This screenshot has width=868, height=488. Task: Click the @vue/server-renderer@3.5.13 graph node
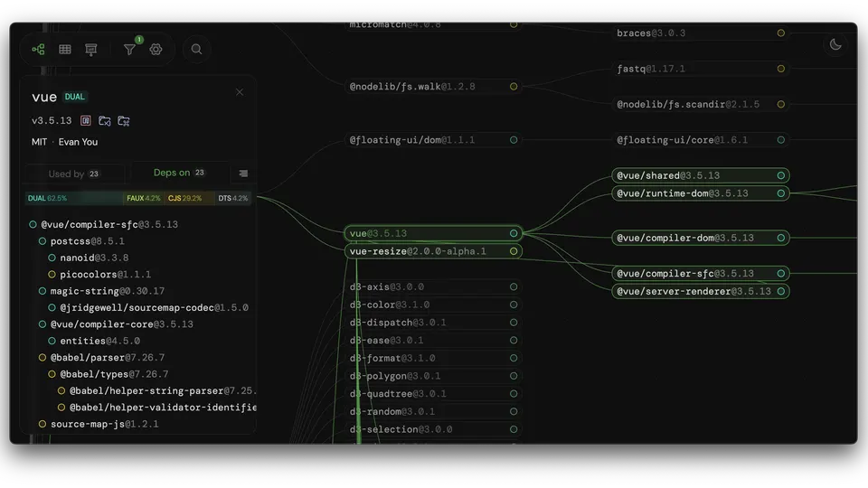coord(700,291)
